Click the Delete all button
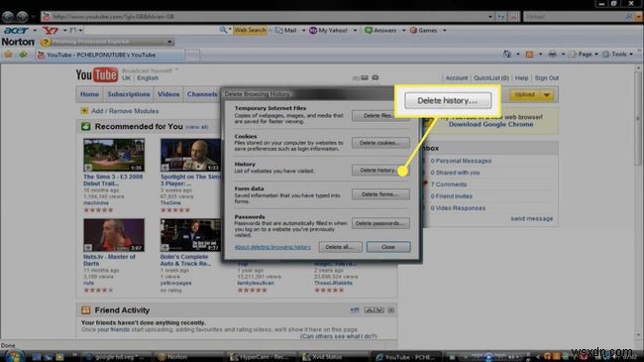 click(340, 247)
